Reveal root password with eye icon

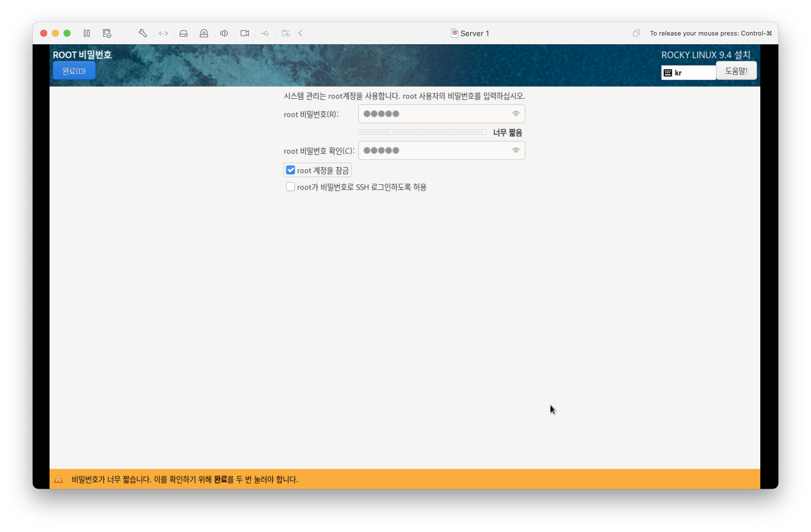(x=516, y=114)
